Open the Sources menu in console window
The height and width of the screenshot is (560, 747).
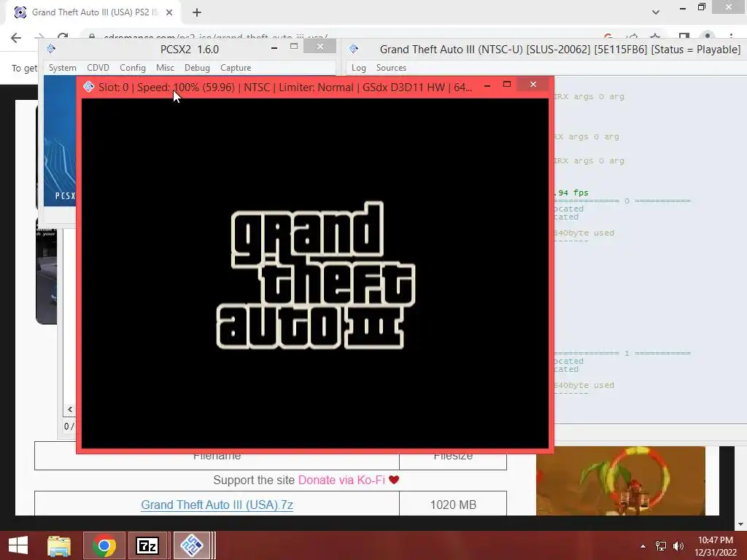coord(391,68)
